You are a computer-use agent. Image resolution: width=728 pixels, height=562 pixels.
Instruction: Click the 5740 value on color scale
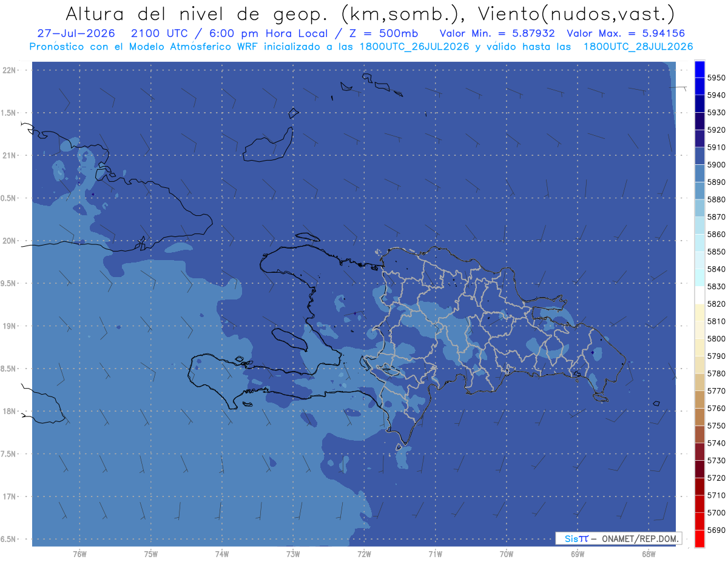pos(716,443)
